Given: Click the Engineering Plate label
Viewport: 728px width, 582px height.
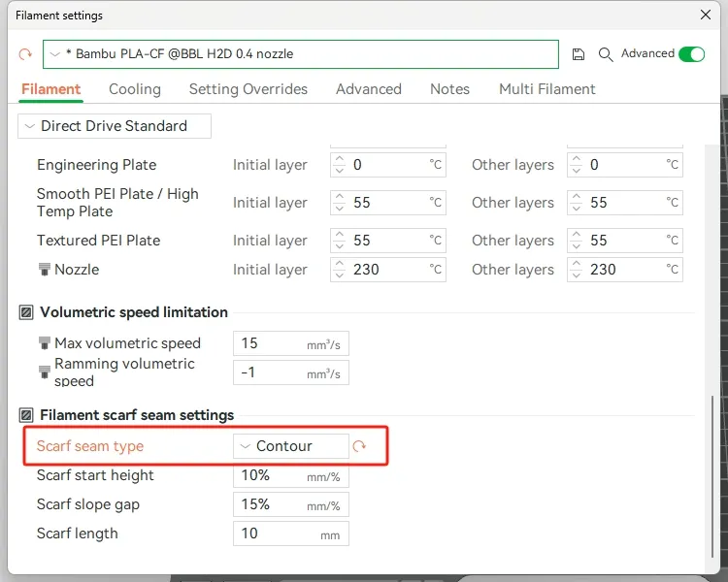Looking at the screenshot, I should pos(96,165).
